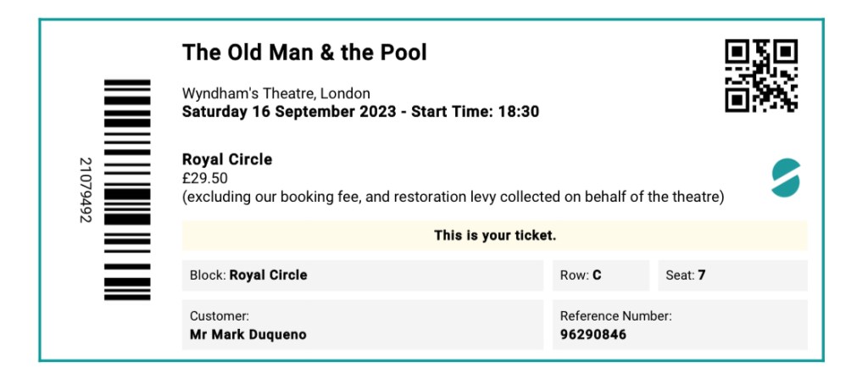Click the Reference Number label
The height and width of the screenshot is (379, 868).
pyautogui.click(x=615, y=315)
